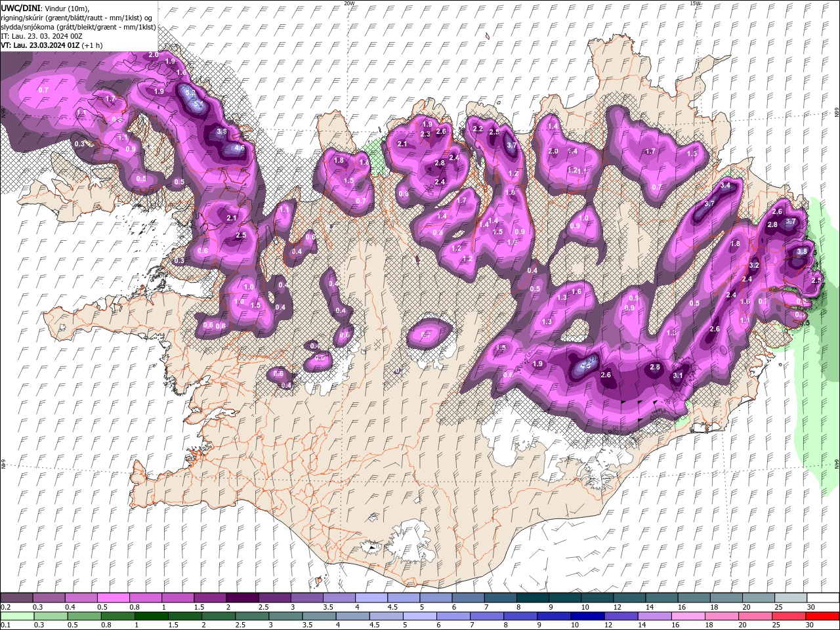Click the "15W" longitude label
840x630 pixels.
tap(696, 3)
